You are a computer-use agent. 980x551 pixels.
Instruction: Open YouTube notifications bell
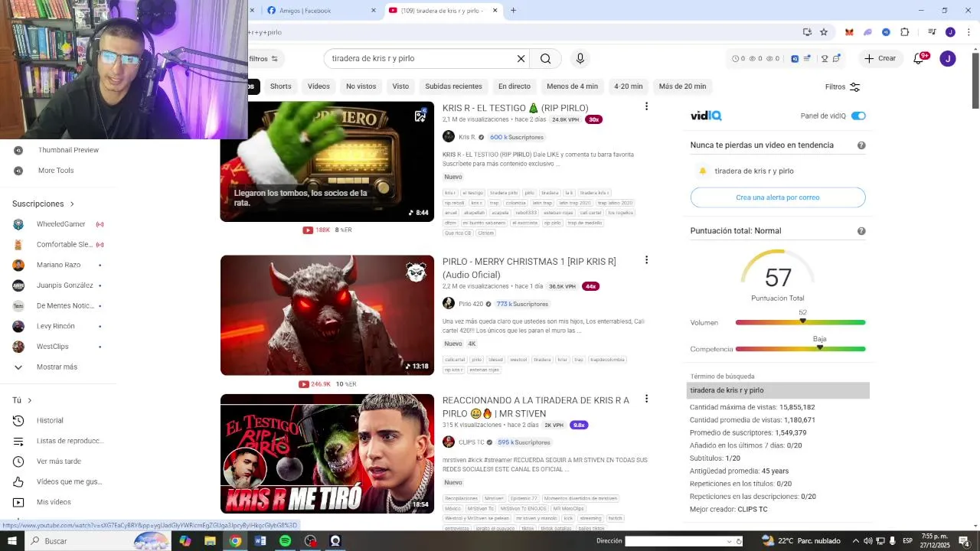(x=919, y=58)
